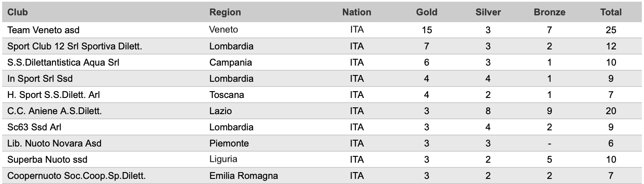Click Team Veneto's total of 25
644x184 pixels.
(x=611, y=30)
